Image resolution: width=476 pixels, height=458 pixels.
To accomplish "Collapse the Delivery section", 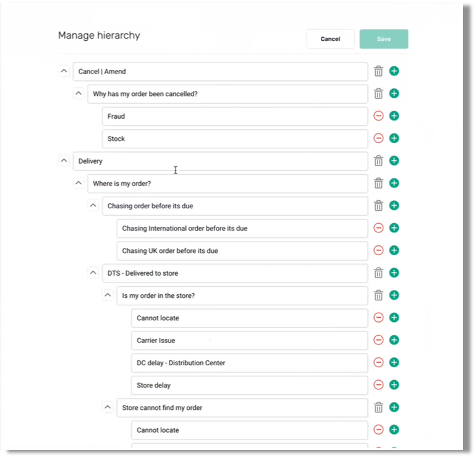I will click(x=64, y=161).
